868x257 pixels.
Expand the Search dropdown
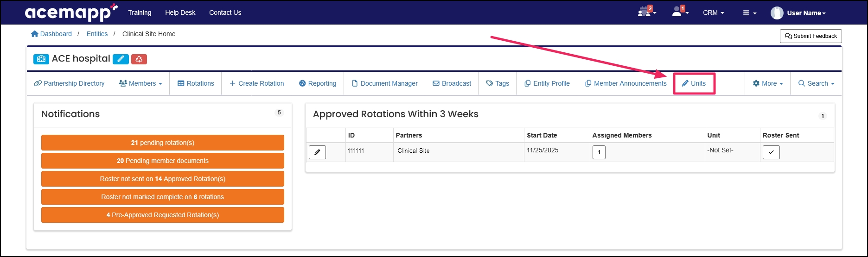816,83
